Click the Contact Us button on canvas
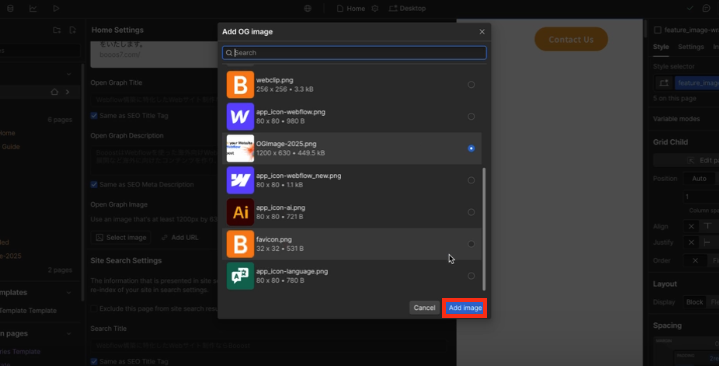This screenshot has width=719, height=366. [x=571, y=39]
